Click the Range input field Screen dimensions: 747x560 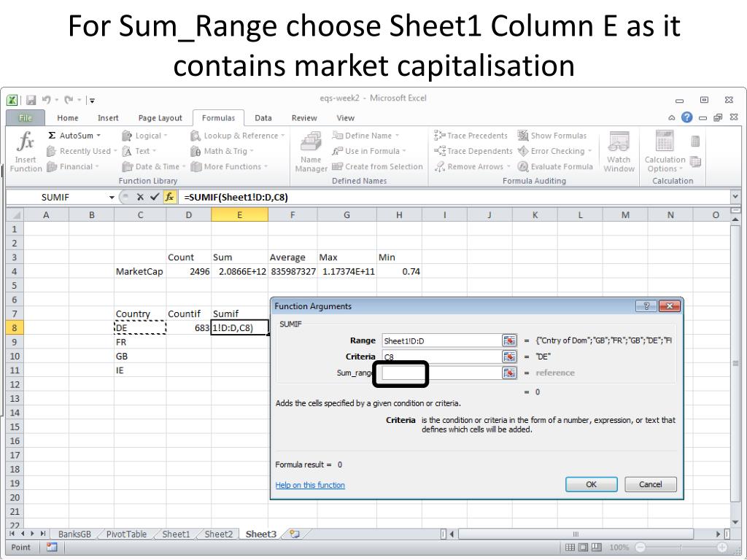tap(442, 341)
